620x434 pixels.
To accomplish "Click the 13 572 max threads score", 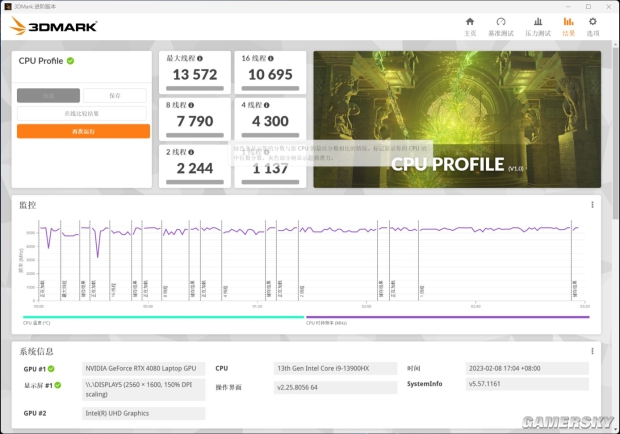I will click(195, 74).
